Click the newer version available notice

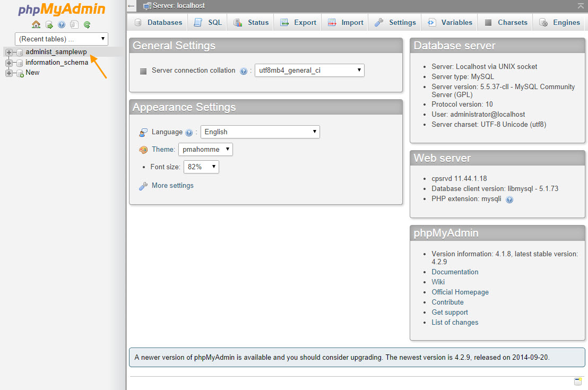357,358
